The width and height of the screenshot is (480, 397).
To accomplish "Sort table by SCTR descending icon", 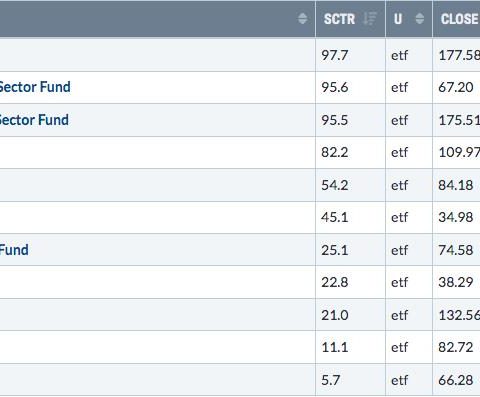I will 370,18.
